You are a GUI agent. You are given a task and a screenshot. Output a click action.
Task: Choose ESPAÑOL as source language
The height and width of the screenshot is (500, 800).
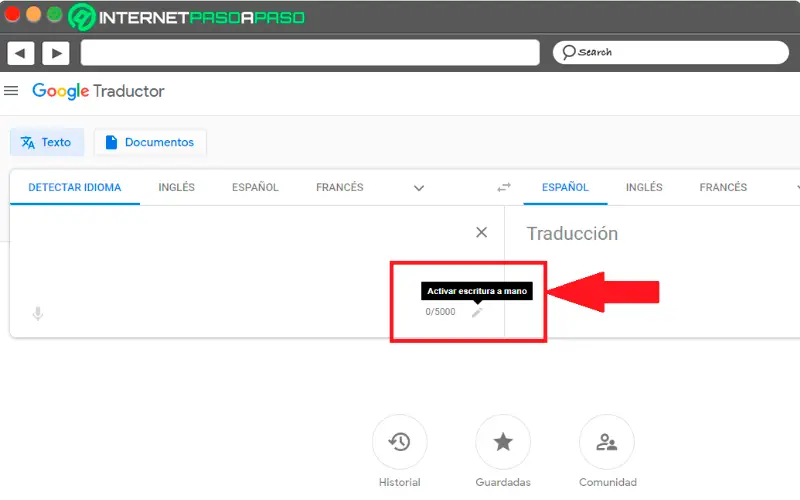click(x=255, y=187)
